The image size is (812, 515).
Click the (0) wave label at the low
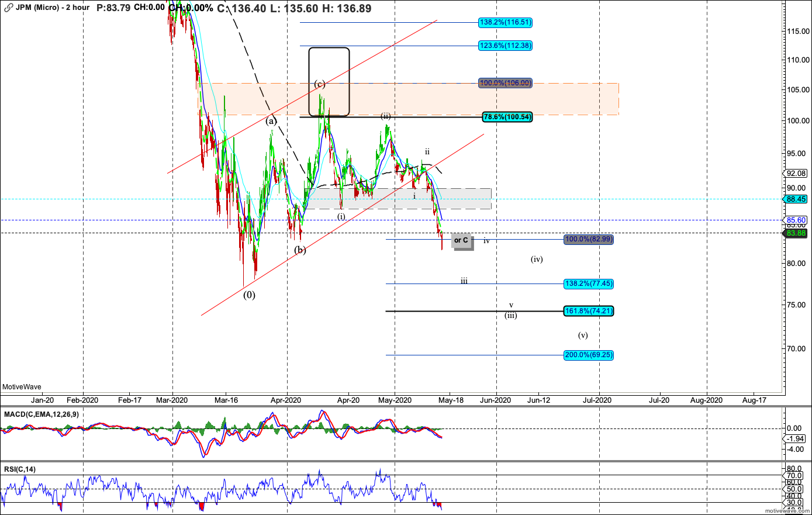pyautogui.click(x=249, y=295)
